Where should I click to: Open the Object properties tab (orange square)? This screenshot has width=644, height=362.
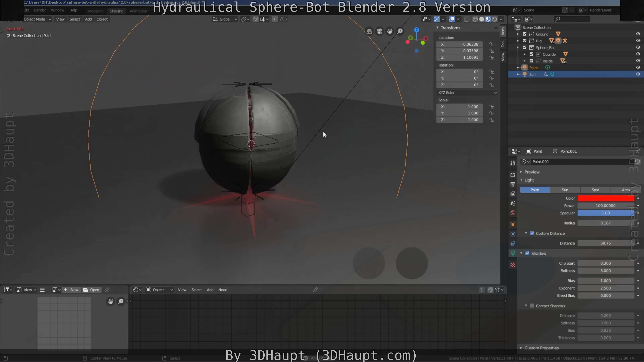(513, 225)
